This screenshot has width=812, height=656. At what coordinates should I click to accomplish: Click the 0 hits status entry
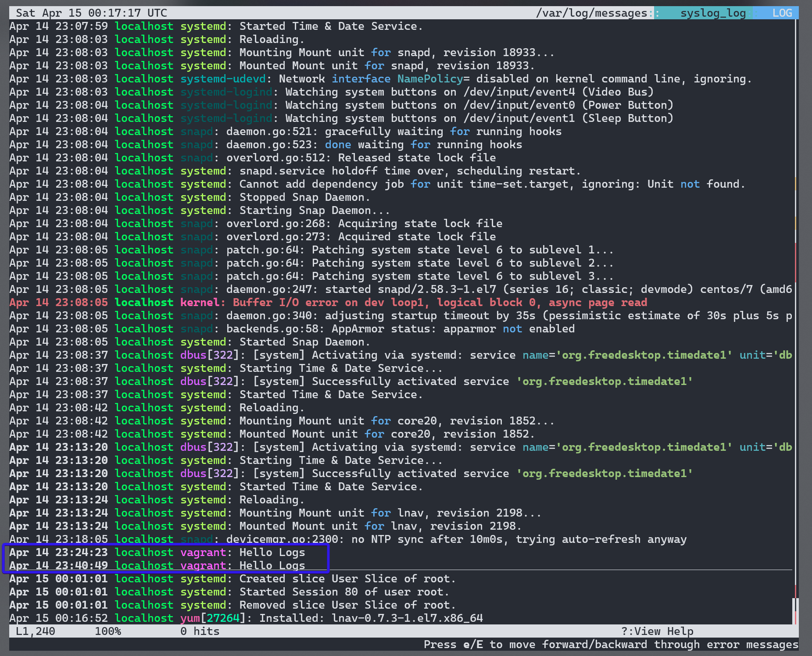200,631
